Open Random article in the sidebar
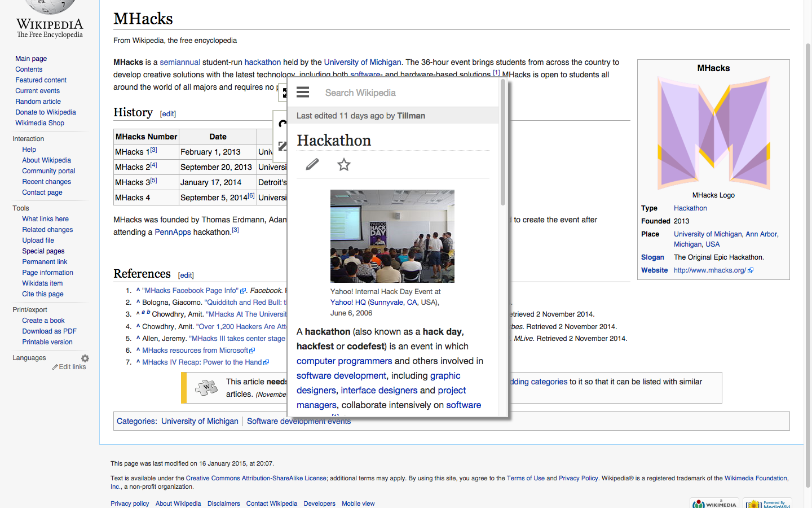812x508 pixels. click(x=38, y=102)
